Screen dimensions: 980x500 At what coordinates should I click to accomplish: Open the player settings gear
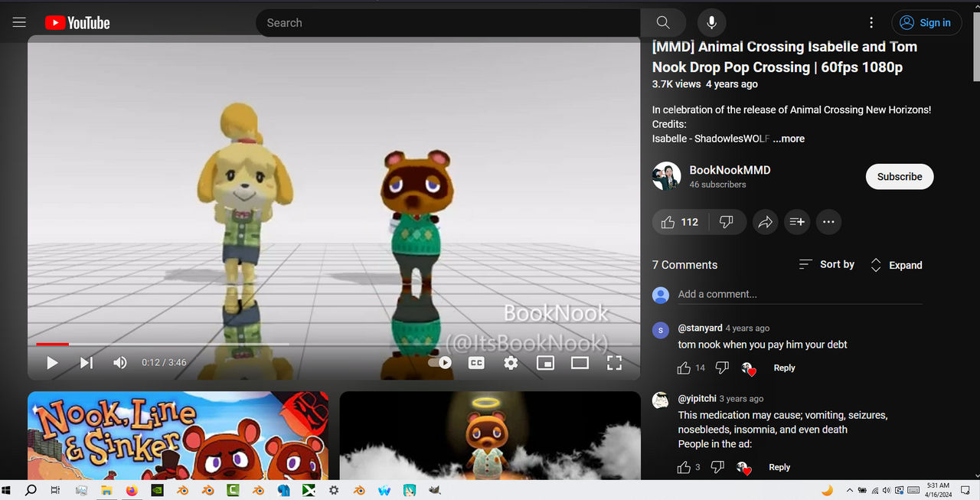[x=511, y=363]
